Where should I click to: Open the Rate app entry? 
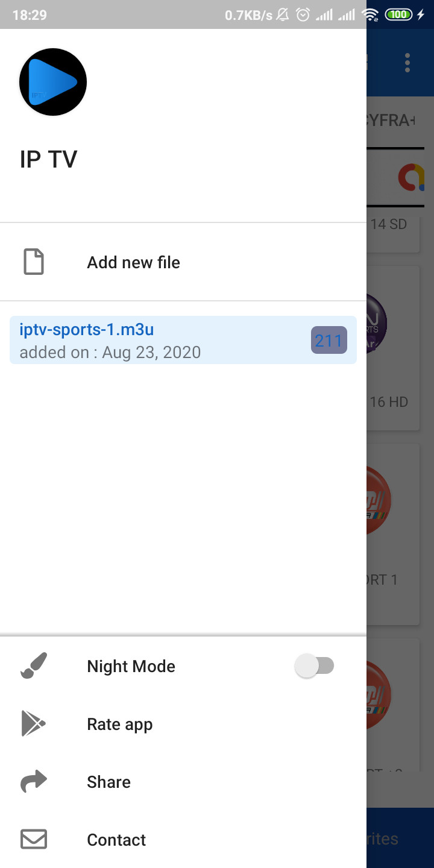point(183,724)
